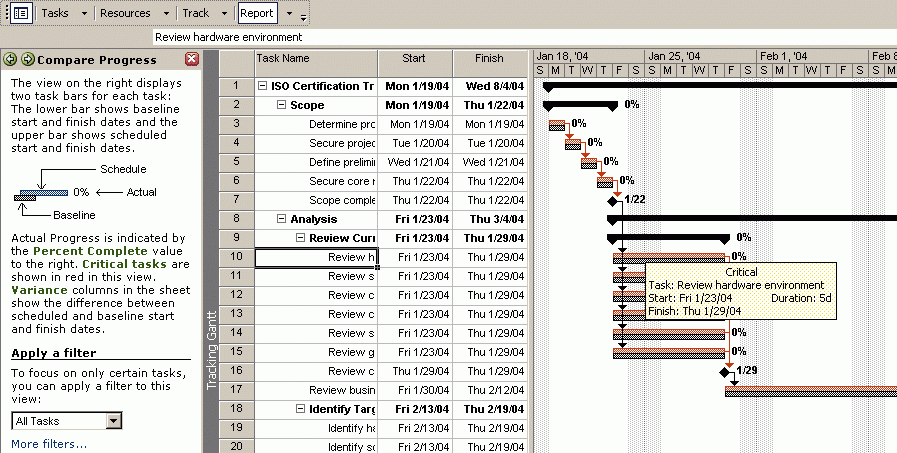Expand the Track dropdown arrow
The image size is (897, 453).
[x=224, y=13]
